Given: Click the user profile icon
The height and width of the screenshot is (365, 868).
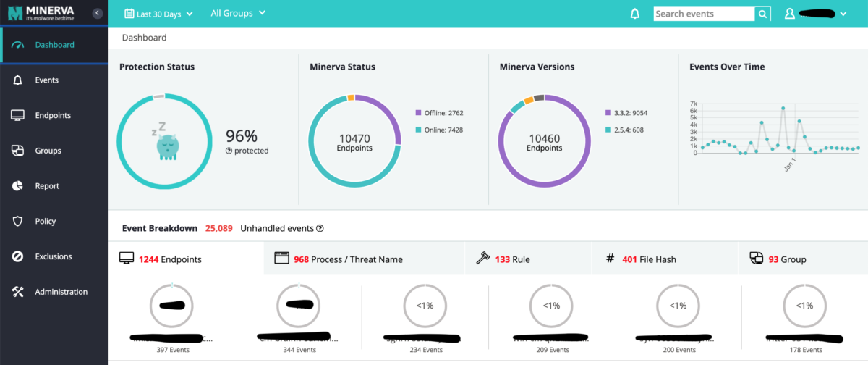Looking at the screenshot, I should click(790, 14).
